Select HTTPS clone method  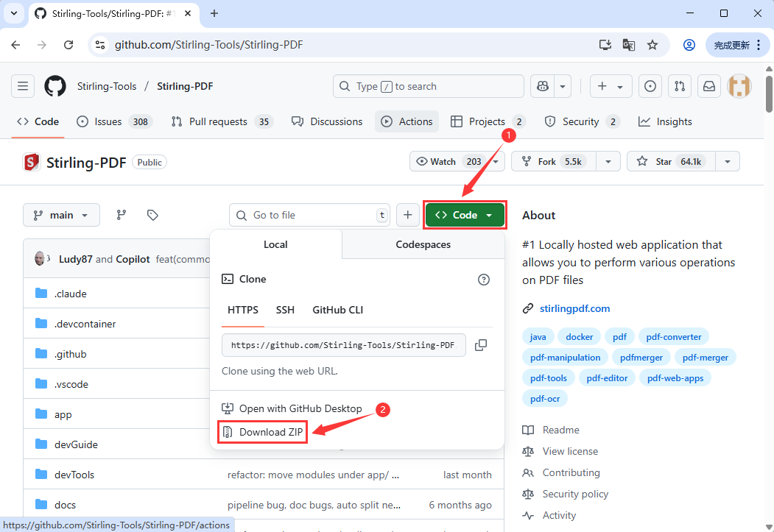(243, 310)
